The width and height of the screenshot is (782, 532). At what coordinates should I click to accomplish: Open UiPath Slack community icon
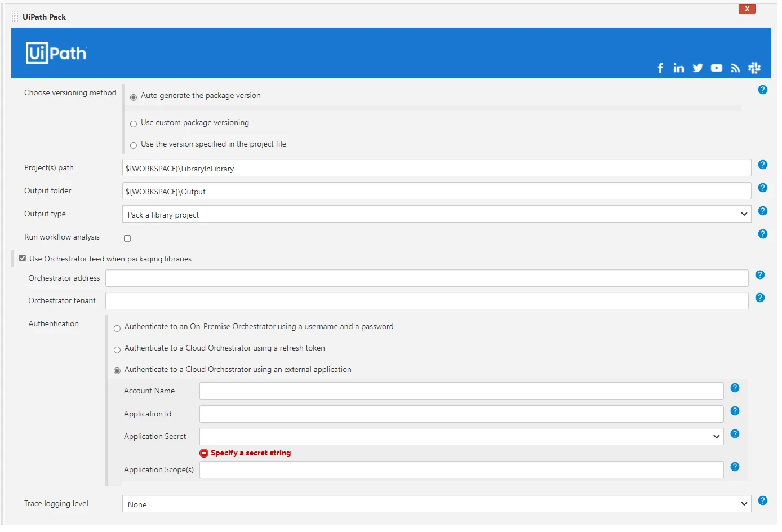click(754, 68)
